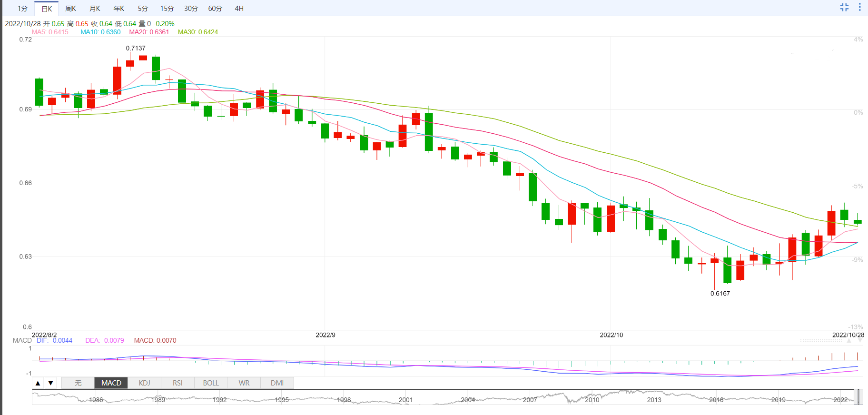The width and height of the screenshot is (868, 415).
Task: Click the -5% right axis label
Action: tap(857, 186)
